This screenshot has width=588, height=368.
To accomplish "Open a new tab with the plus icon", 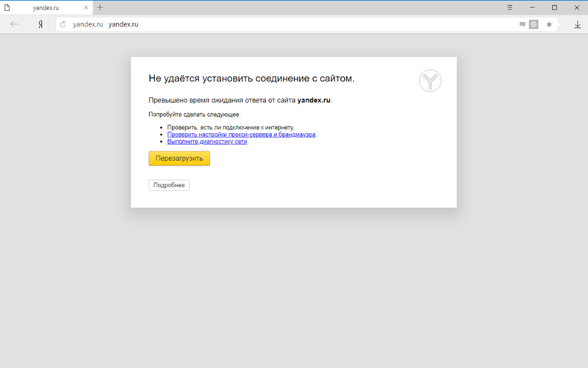I will click(100, 7).
